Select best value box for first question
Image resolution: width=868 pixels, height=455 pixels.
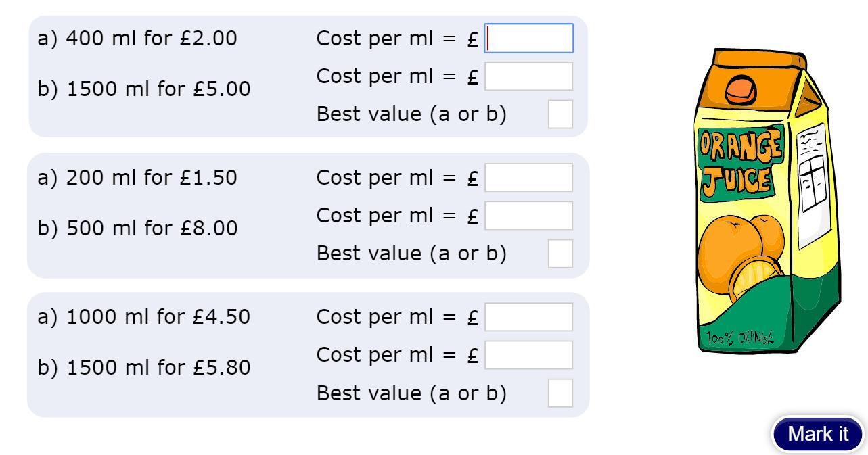[x=560, y=114]
